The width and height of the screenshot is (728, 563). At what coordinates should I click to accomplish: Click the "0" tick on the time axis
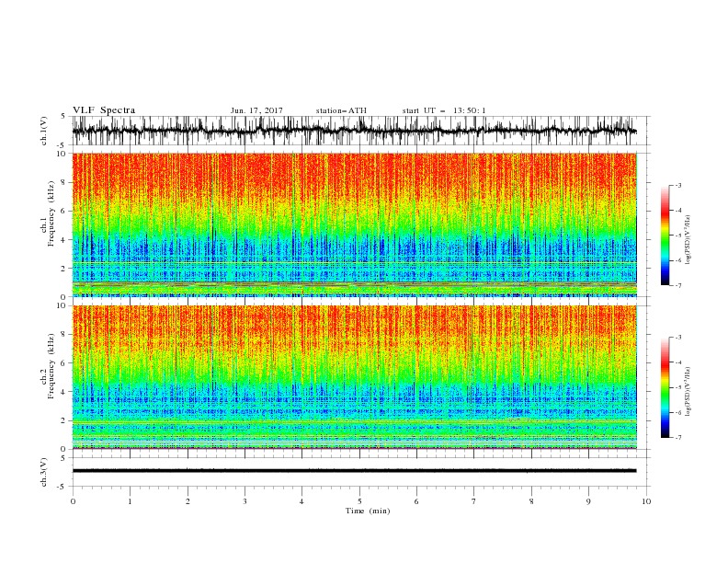click(x=73, y=501)
